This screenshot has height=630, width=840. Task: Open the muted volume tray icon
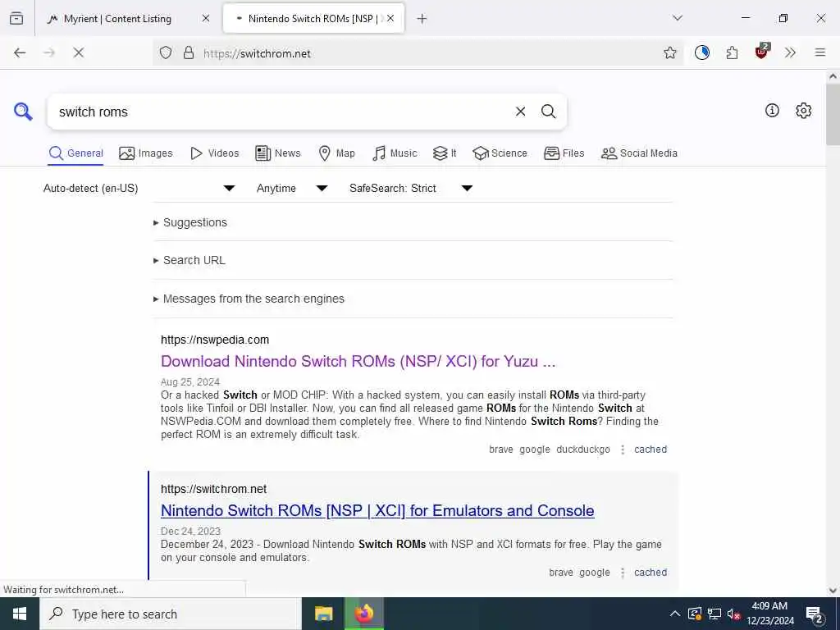click(x=733, y=614)
